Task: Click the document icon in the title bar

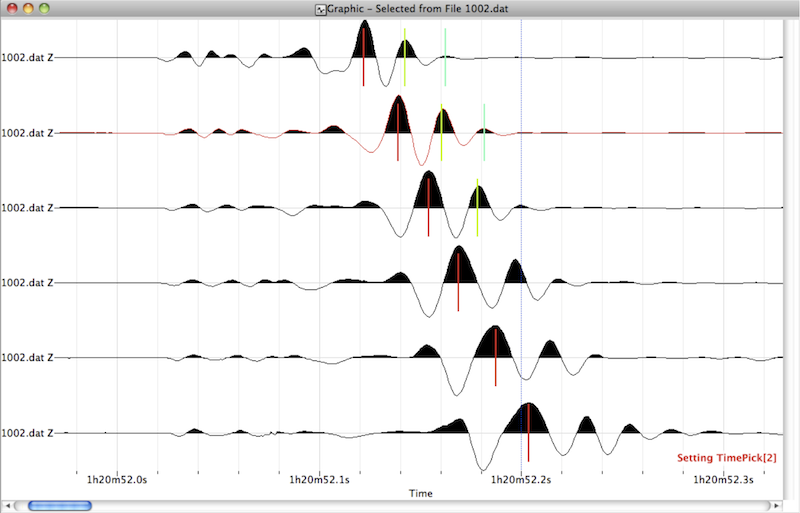Action: coord(321,9)
